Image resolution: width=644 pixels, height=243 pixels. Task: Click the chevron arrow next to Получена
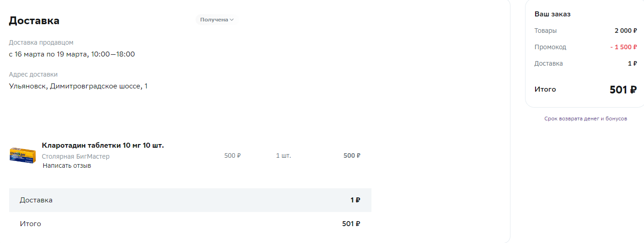(232, 20)
